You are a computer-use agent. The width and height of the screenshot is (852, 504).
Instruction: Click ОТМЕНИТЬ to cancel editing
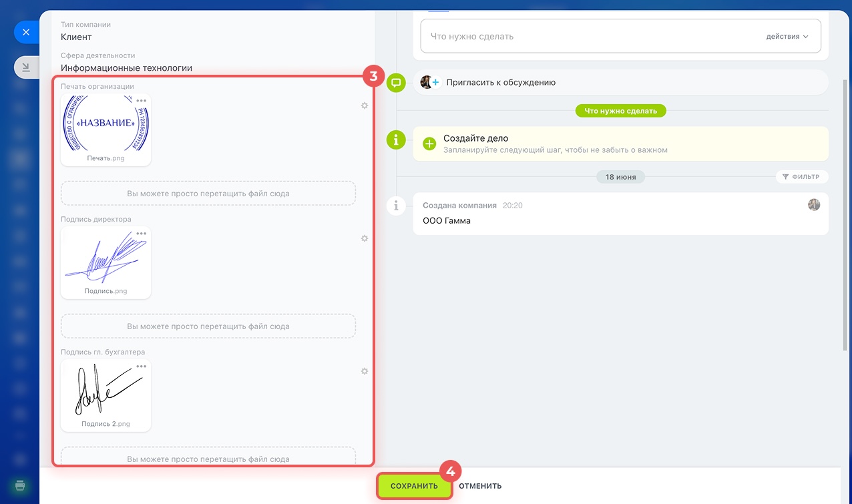pyautogui.click(x=480, y=486)
